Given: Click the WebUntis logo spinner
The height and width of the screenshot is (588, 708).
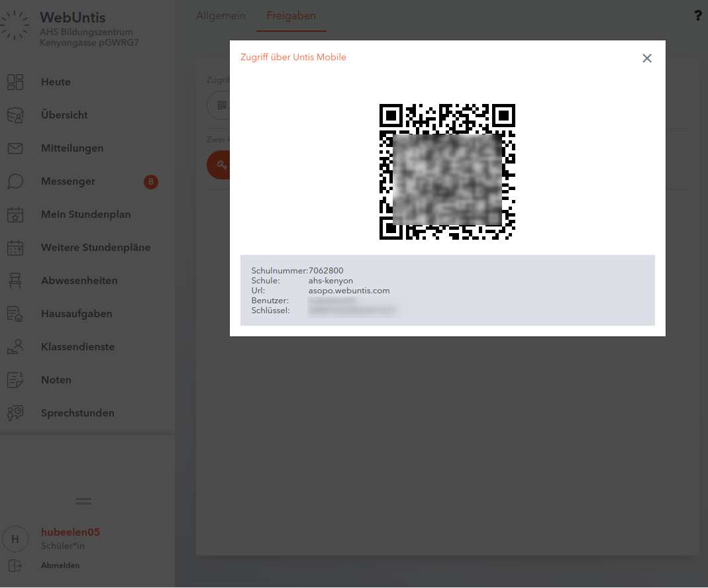Looking at the screenshot, I should pos(15,25).
